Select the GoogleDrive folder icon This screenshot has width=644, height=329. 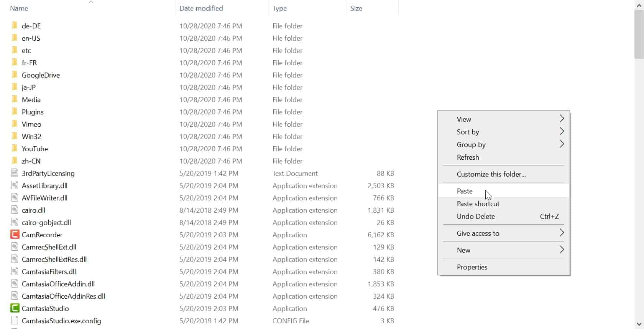(15, 75)
